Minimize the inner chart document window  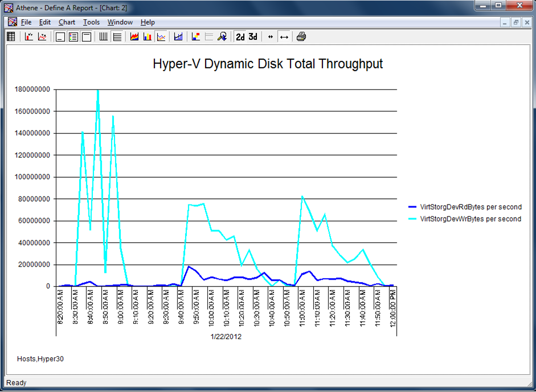(x=505, y=23)
